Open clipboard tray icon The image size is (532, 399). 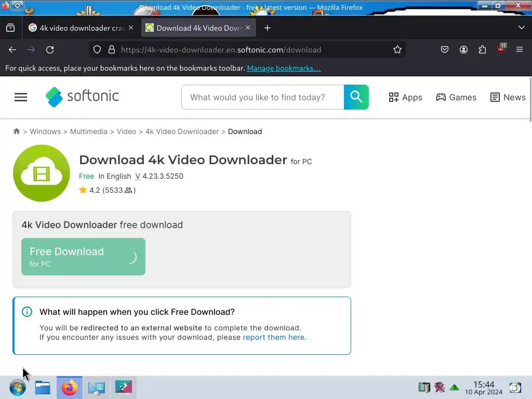click(x=424, y=387)
